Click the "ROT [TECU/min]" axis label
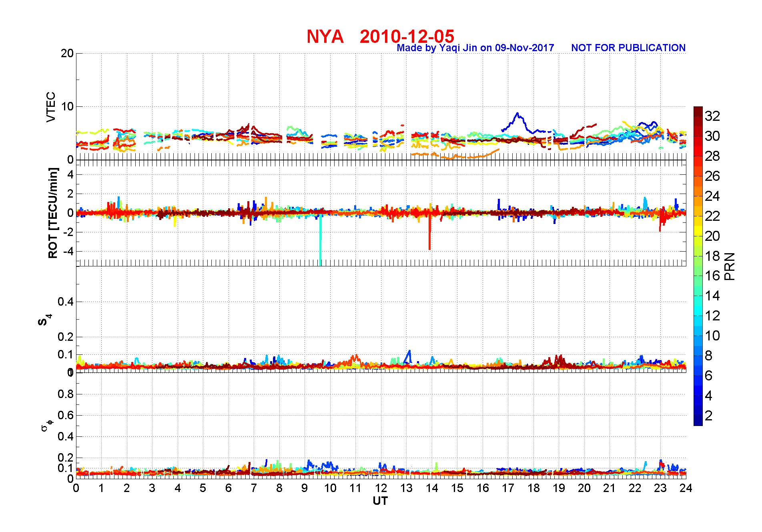The height and width of the screenshot is (532, 762). [53, 213]
